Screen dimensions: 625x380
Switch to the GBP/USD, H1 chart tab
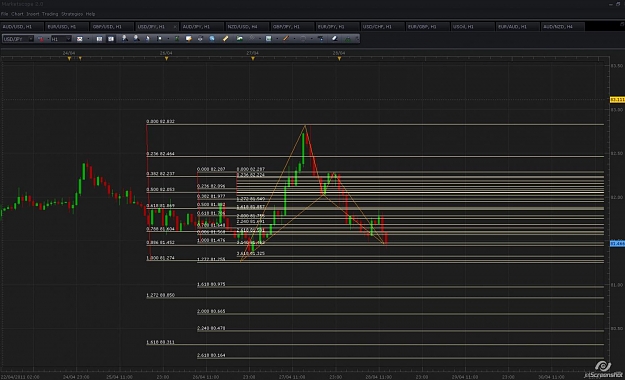(x=112, y=27)
